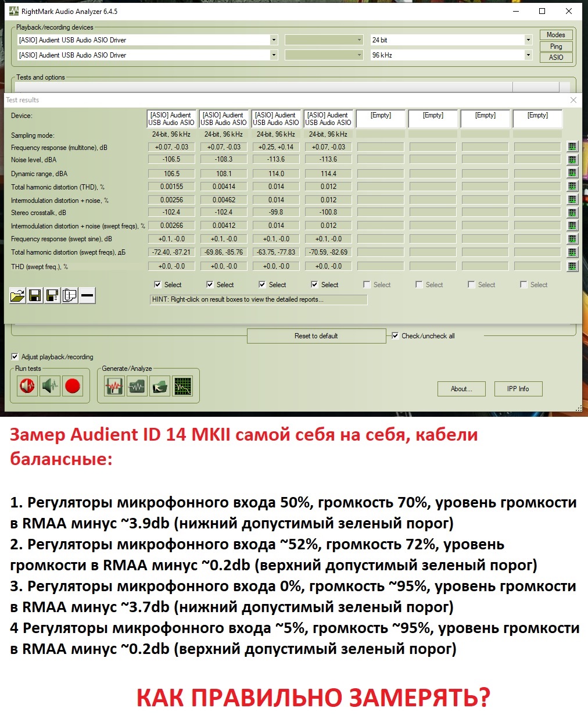Click the frequency response +0.25, +0.14 box
The width and height of the screenshot is (588, 715).
276,147
